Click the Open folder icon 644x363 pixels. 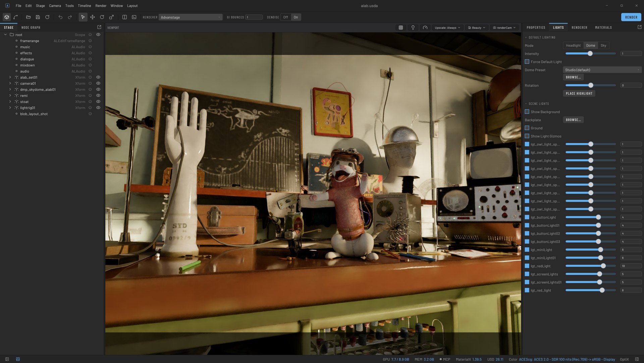(28, 17)
